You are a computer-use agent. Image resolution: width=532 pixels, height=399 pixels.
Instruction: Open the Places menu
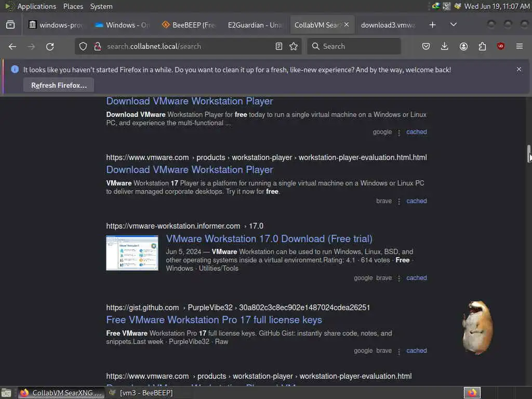[73, 6]
